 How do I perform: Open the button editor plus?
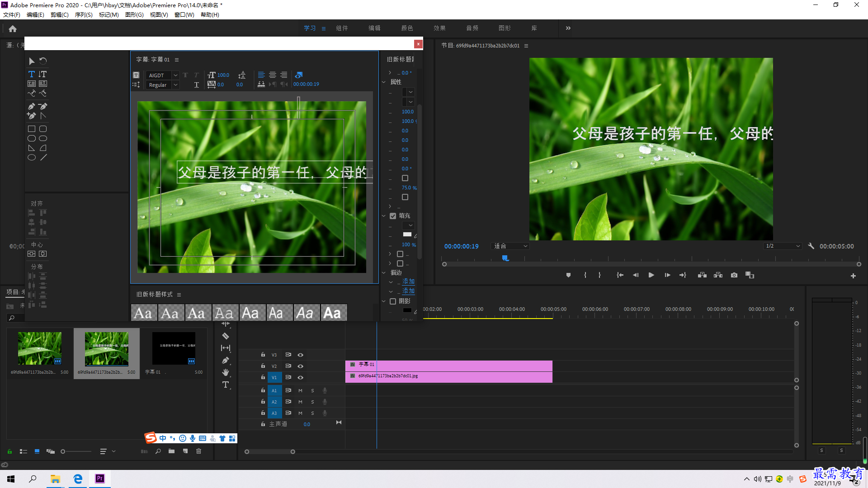coord(853,276)
